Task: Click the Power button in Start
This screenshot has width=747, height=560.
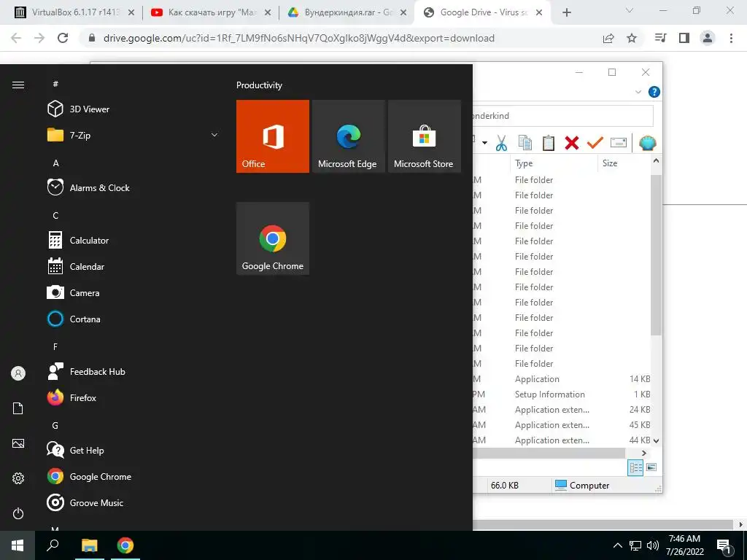Action: click(x=18, y=513)
